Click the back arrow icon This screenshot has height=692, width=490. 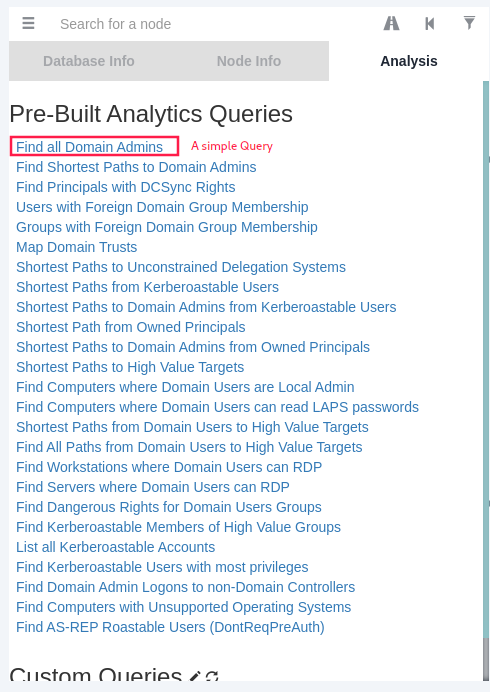coord(430,23)
